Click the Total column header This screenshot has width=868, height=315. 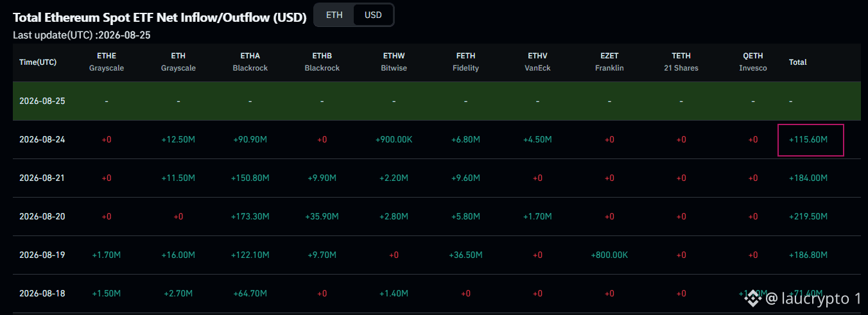[798, 62]
